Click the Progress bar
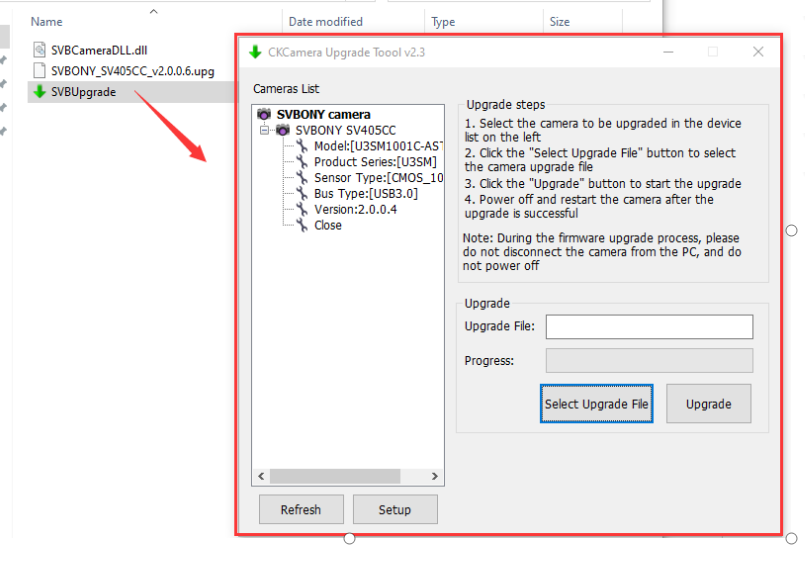 coord(649,361)
